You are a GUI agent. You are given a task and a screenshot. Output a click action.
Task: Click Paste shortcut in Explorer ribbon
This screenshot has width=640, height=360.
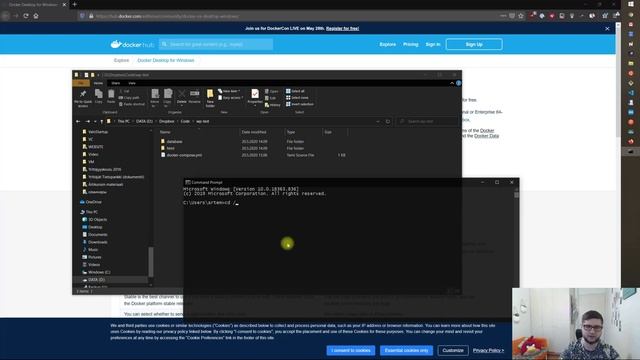tap(132, 104)
